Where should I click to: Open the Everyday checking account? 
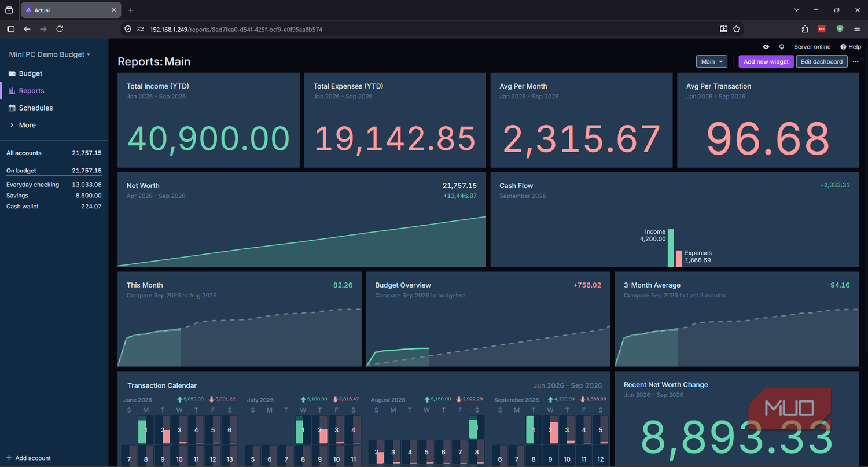point(54,185)
